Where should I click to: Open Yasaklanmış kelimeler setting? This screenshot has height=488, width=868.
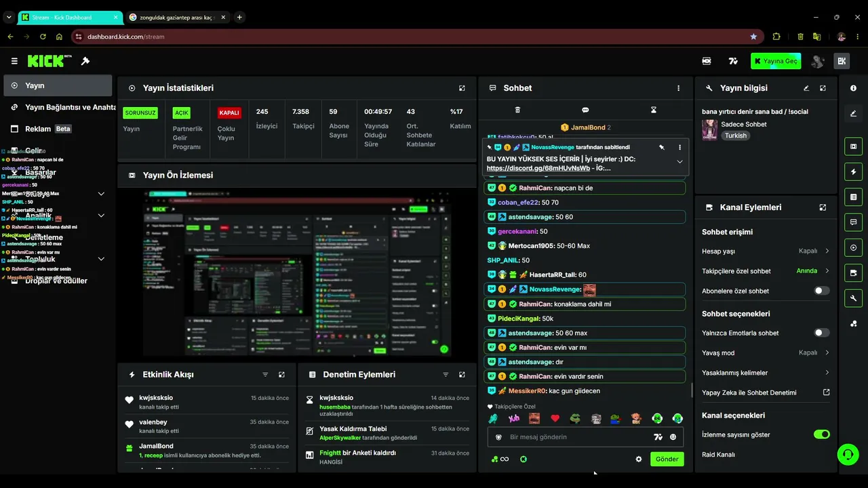[766, 373]
